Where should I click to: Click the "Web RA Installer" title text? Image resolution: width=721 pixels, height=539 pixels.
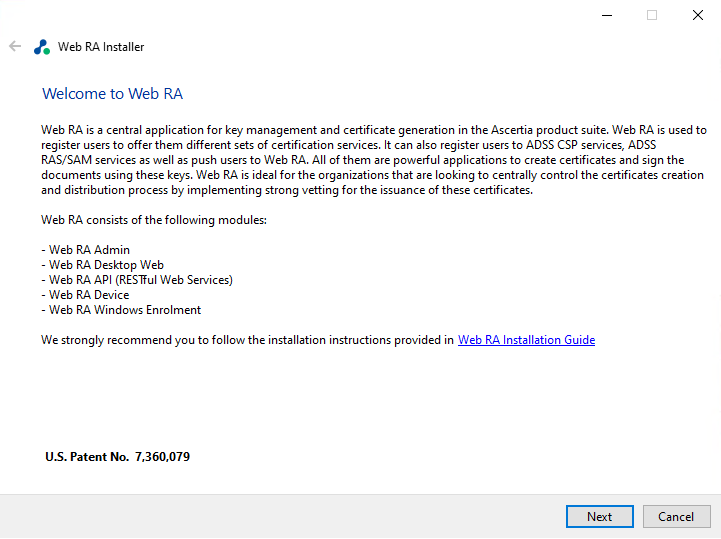[101, 47]
